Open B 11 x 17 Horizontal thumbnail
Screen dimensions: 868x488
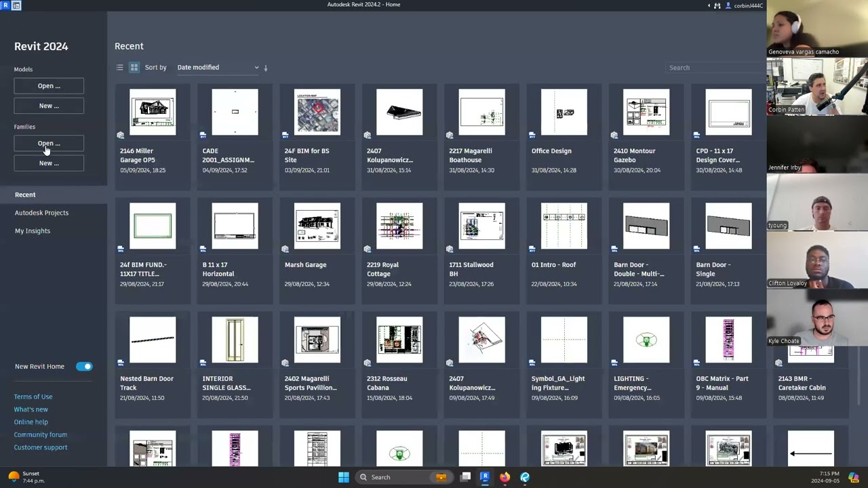[235, 226]
